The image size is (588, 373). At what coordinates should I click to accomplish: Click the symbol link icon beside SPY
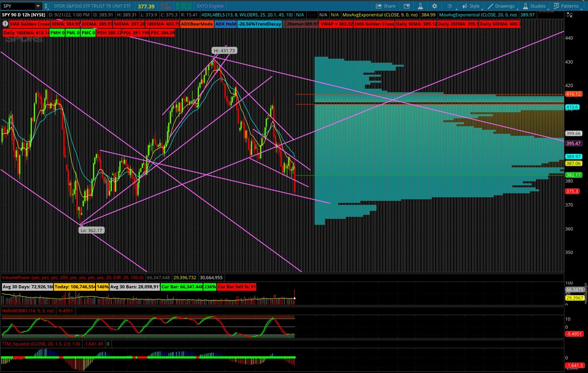[x=46, y=6]
